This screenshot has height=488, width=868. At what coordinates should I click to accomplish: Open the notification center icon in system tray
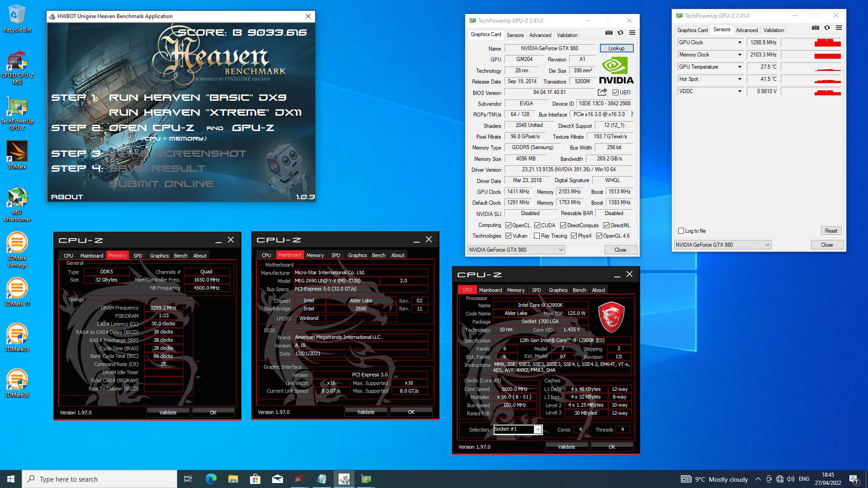[x=854, y=479]
